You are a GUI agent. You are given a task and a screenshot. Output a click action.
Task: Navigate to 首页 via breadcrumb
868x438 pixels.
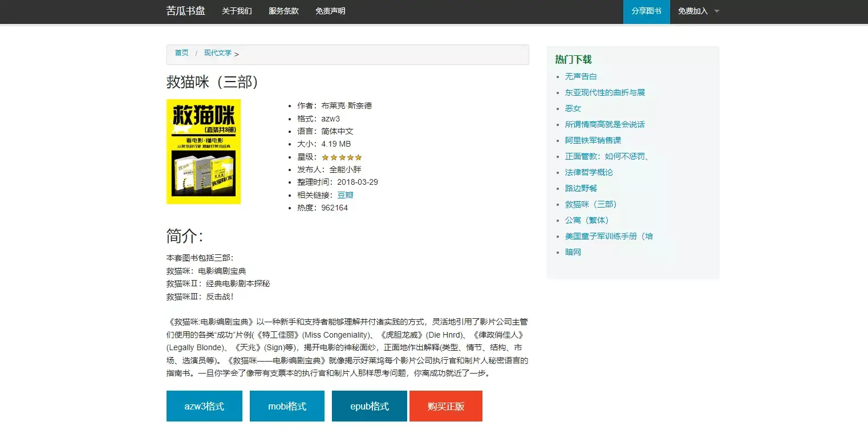pos(181,53)
